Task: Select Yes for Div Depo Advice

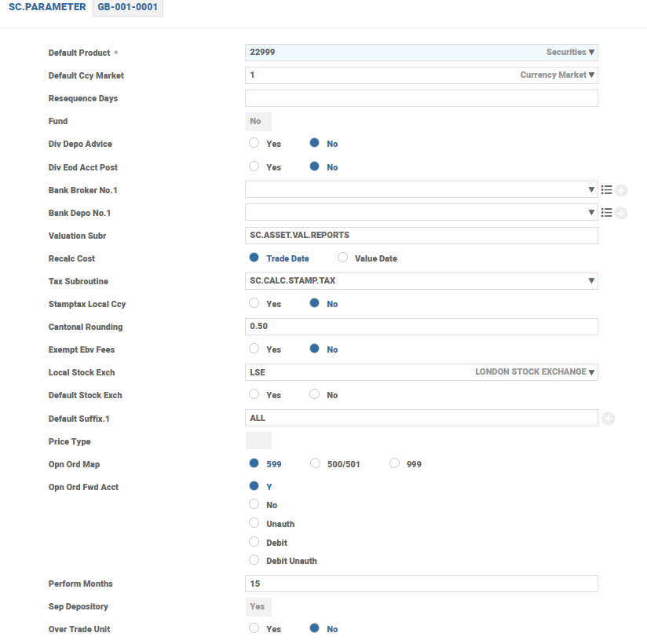Action: pyautogui.click(x=254, y=144)
